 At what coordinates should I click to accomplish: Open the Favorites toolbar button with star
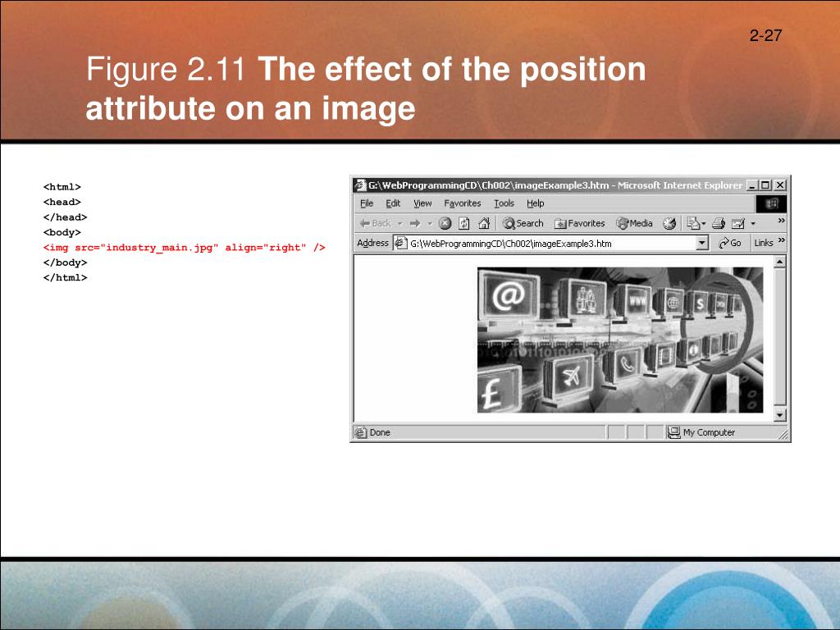pyautogui.click(x=580, y=223)
